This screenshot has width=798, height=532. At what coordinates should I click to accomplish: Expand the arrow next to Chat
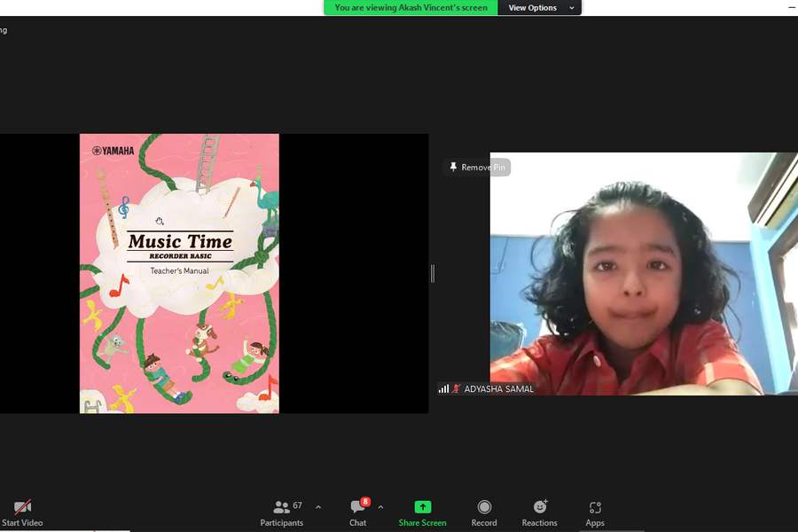380,507
